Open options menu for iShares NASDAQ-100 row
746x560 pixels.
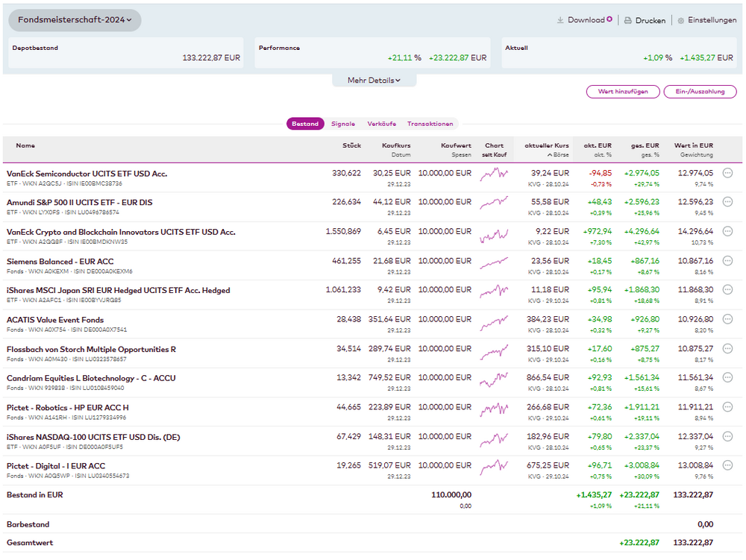728,437
